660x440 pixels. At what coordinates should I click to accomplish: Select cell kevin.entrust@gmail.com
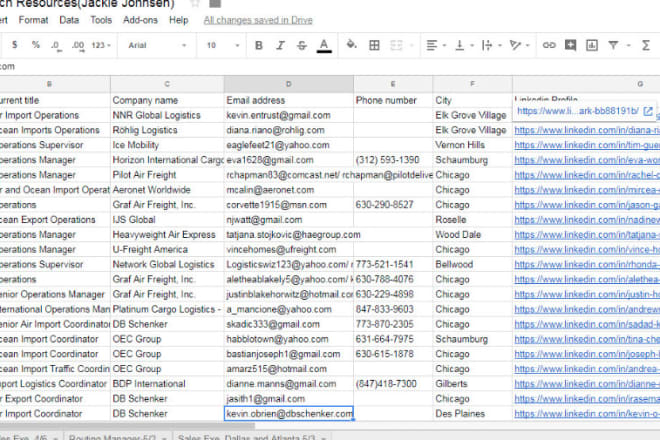click(289, 115)
